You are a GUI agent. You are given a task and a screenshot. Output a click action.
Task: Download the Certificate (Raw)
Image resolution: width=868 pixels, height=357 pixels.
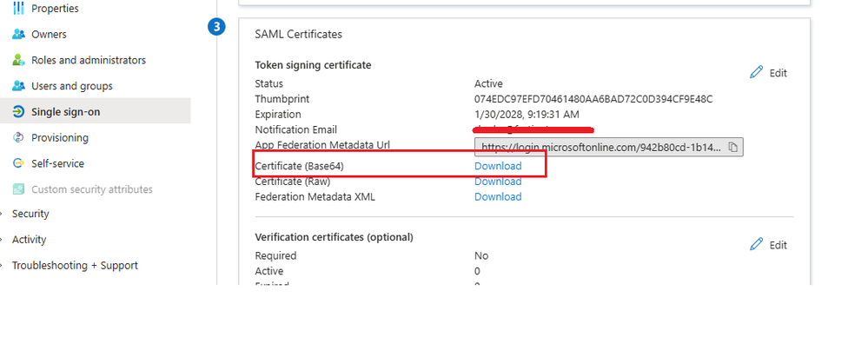coord(498,182)
